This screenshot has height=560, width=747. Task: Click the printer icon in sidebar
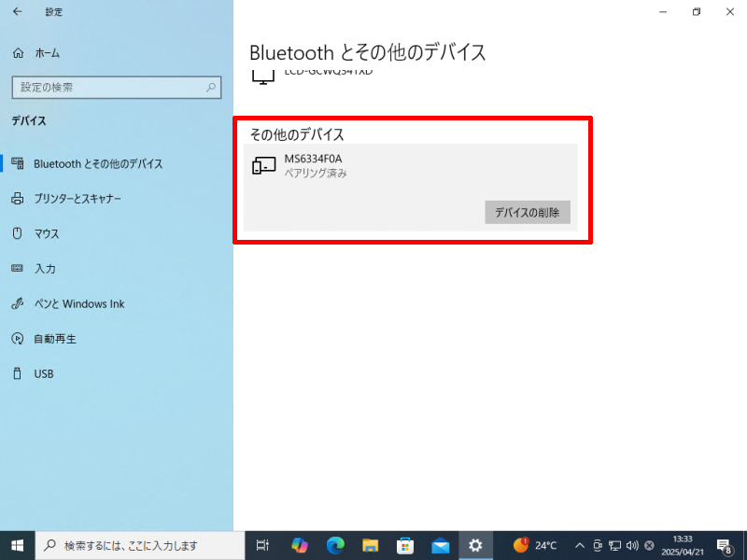point(18,199)
